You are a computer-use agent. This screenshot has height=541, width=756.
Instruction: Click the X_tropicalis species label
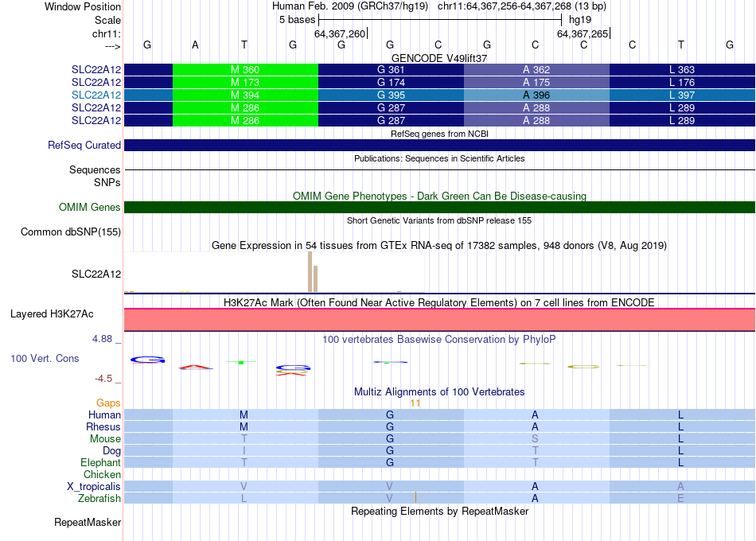click(94, 487)
